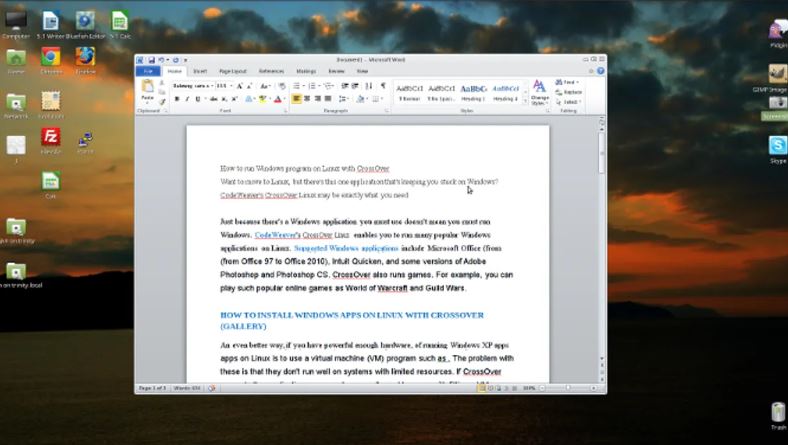The height and width of the screenshot is (445, 788).
Task: Apply the No Spacing style
Action: click(x=441, y=93)
